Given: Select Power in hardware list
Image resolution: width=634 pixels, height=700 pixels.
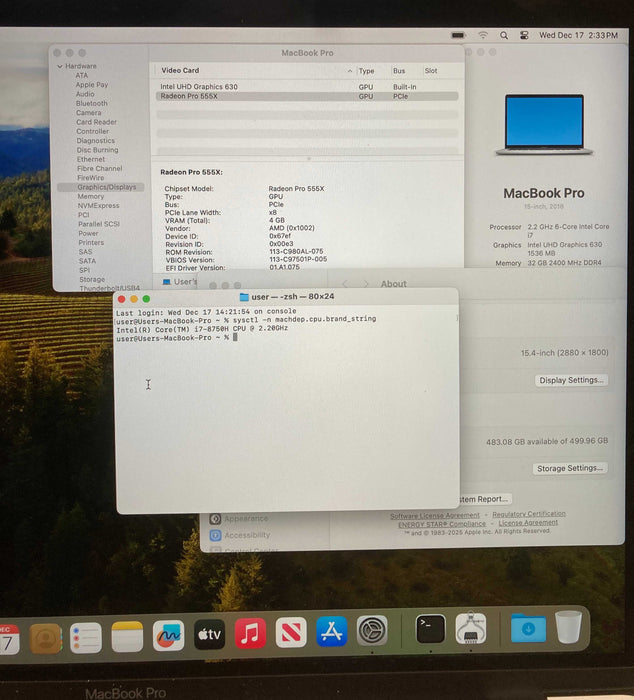Looking at the screenshot, I should pyautogui.click(x=88, y=233).
